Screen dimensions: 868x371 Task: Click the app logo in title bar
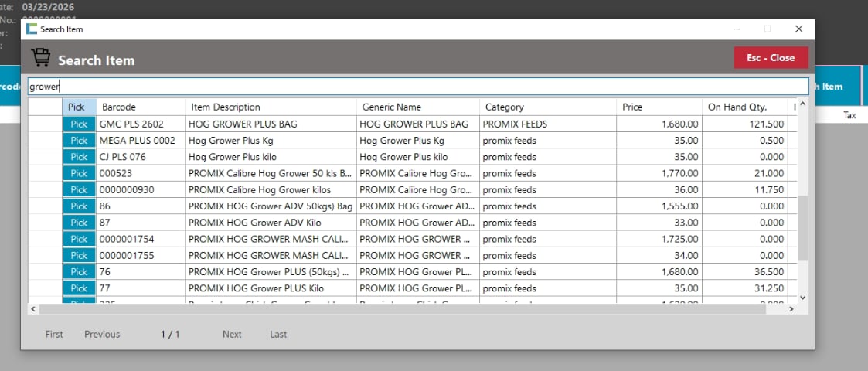coord(32,29)
